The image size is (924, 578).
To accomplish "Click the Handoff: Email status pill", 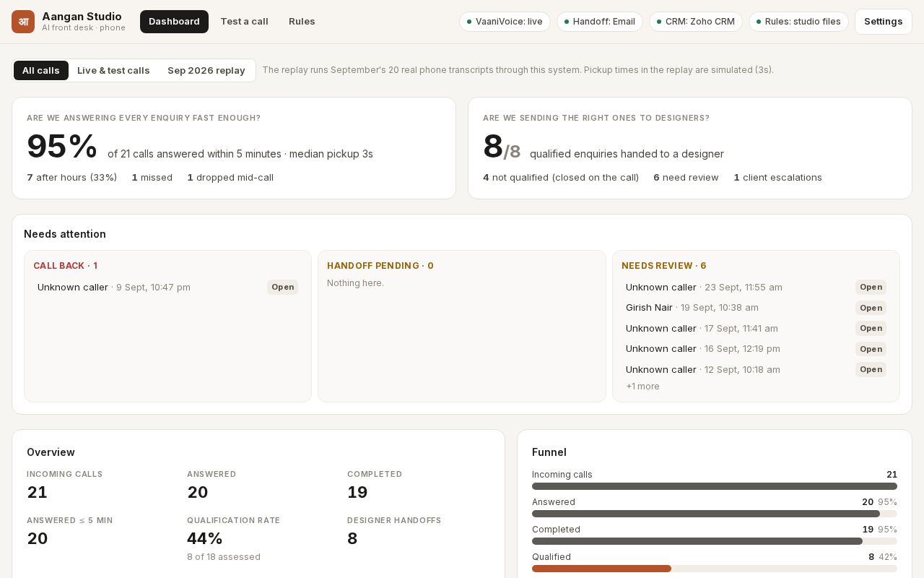I will [600, 22].
